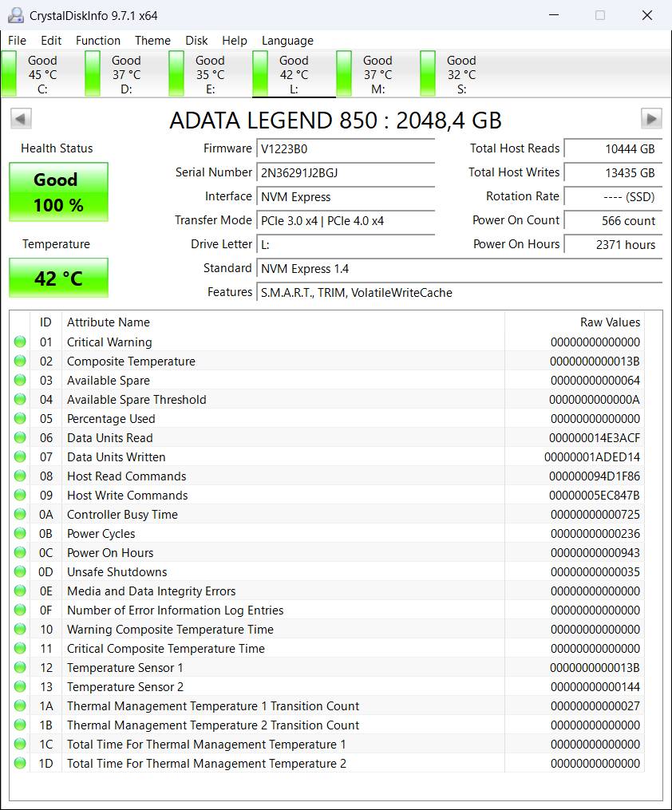Click the Good 100 % health status button
Screen dimensions: 672x810
pos(58,192)
